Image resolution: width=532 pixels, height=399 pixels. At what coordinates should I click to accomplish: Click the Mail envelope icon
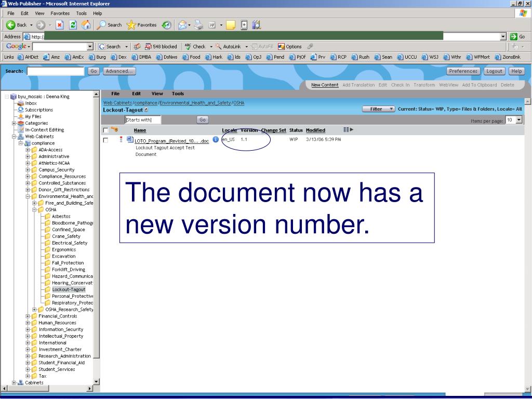182,25
